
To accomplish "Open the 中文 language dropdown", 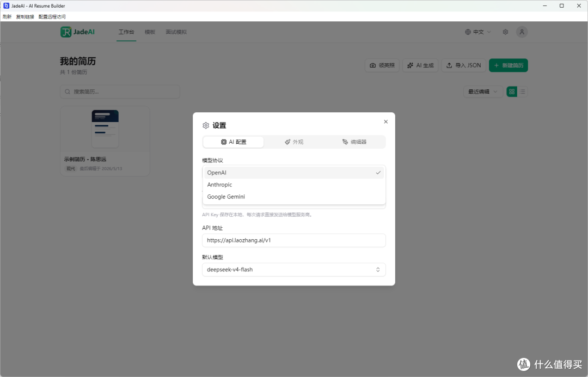I will coord(477,32).
